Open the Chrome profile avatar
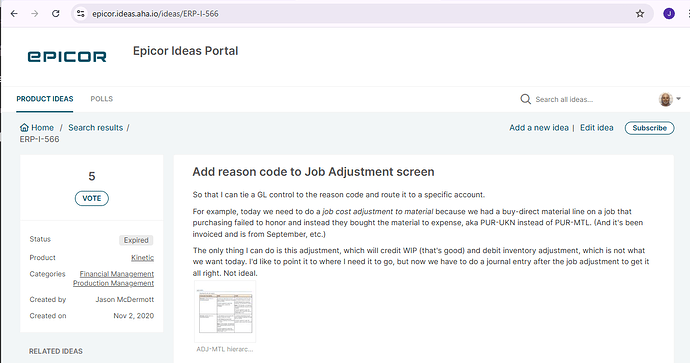690x363 pixels. pyautogui.click(x=669, y=14)
